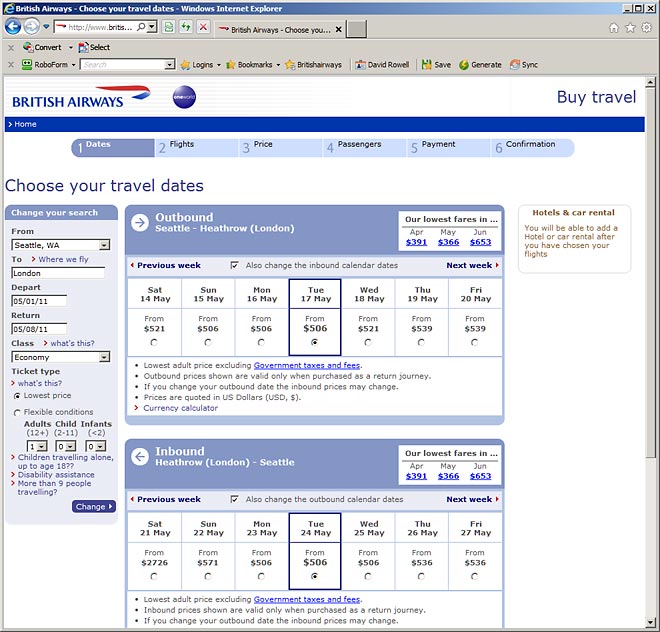Click the Refresh page icon
The height and width of the screenshot is (632, 660).
pyautogui.click(x=186, y=27)
